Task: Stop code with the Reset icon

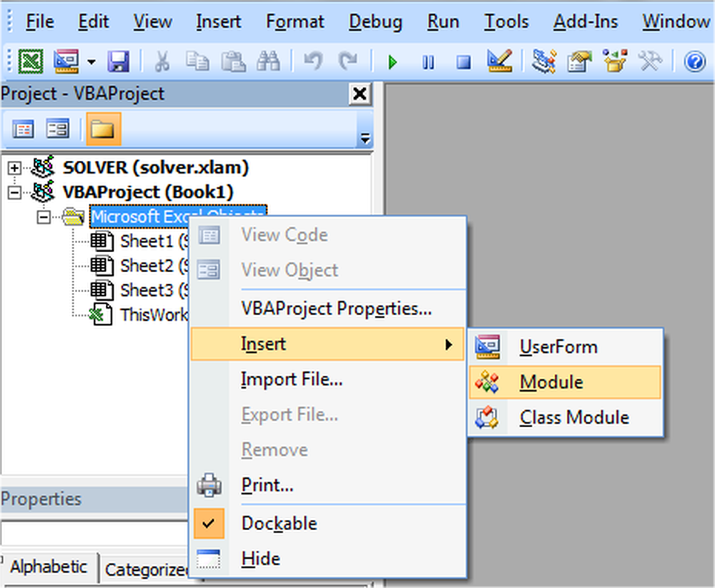Action: pos(462,62)
